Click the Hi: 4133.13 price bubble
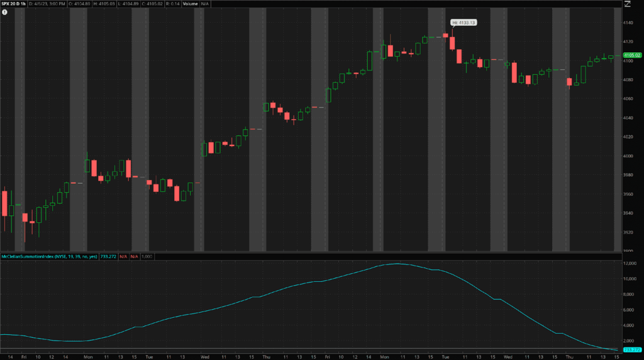Viewport: 644px width, 360px height. (464, 23)
